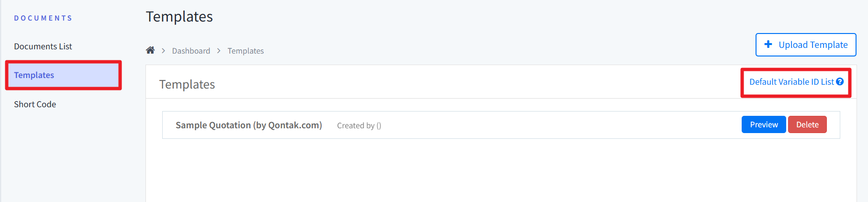Click the question mark help icon
This screenshot has height=202, width=868.
point(840,82)
